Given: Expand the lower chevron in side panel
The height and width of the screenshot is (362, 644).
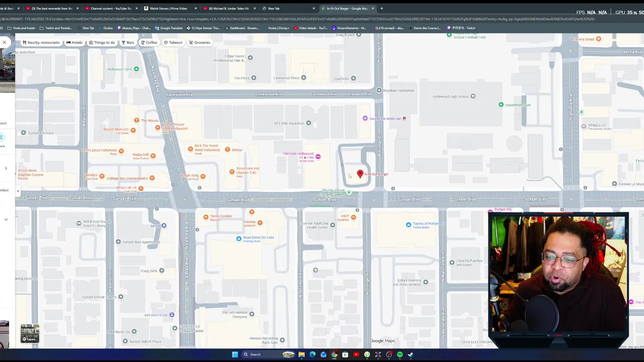Looking at the screenshot, I should click(6, 220).
